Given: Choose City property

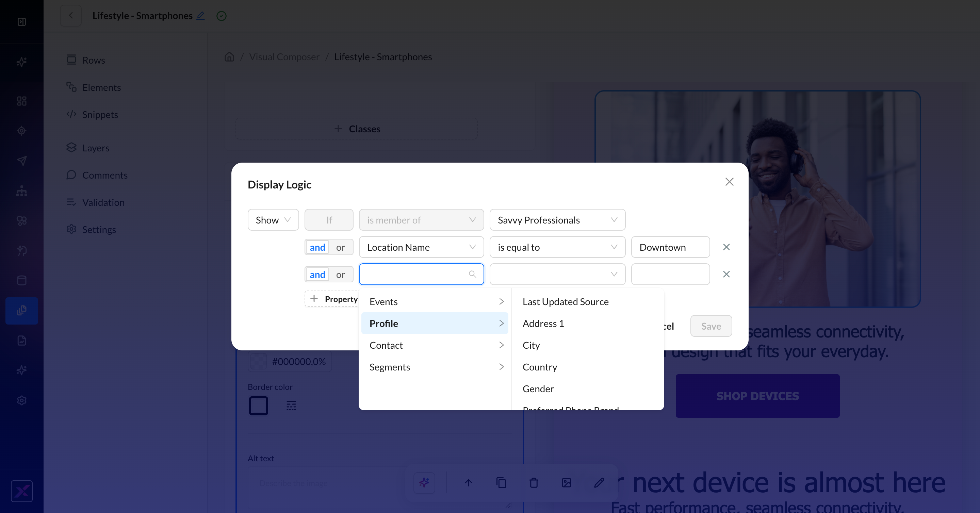Looking at the screenshot, I should tap(588, 345).
